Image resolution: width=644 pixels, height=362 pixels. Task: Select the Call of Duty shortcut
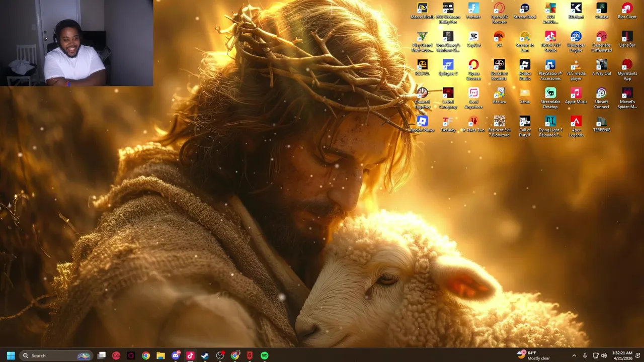coord(525,126)
